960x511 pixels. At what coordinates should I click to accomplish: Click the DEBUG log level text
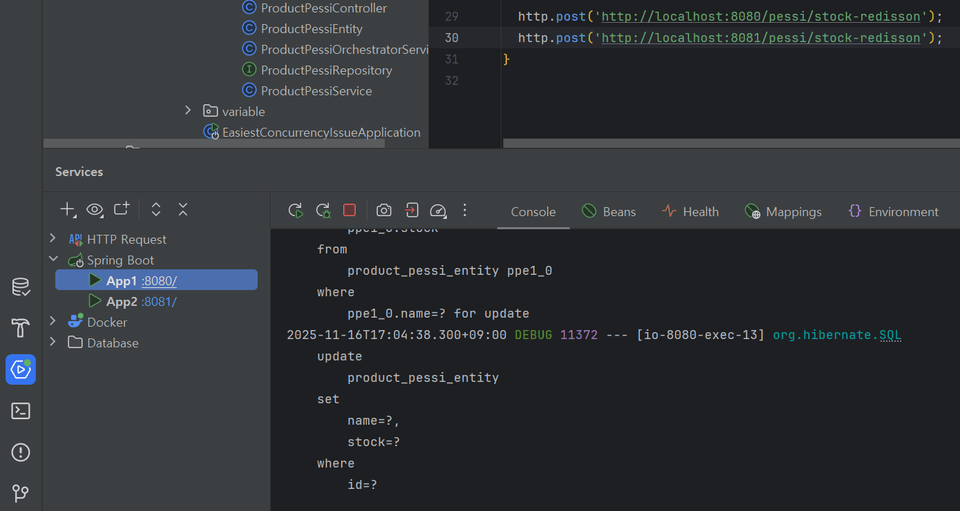[533, 335]
